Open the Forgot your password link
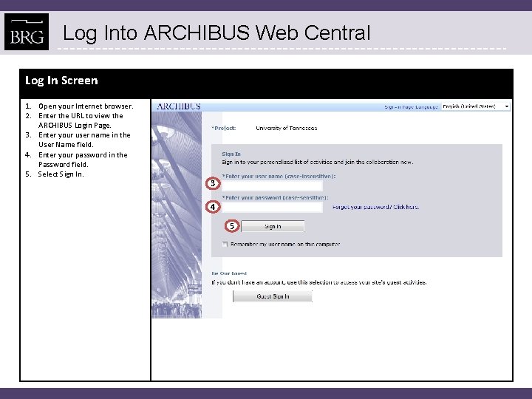Viewport: 532px width, 399px height. click(x=375, y=207)
